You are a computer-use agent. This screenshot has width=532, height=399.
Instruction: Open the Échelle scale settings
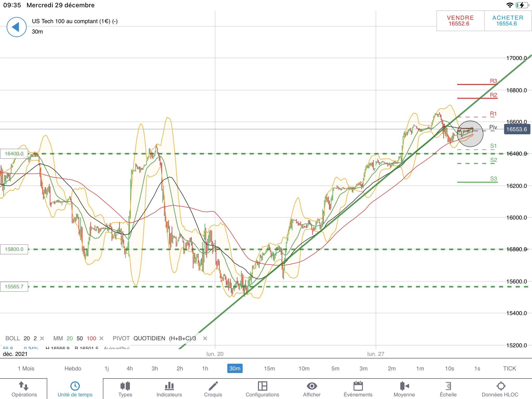(448, 389)
